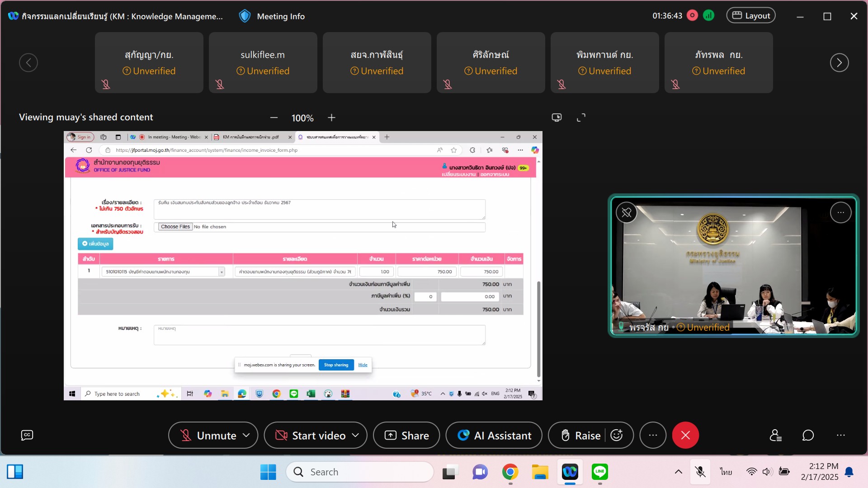Unpin the pinned video thumbnail

click(x=627, y=212)
